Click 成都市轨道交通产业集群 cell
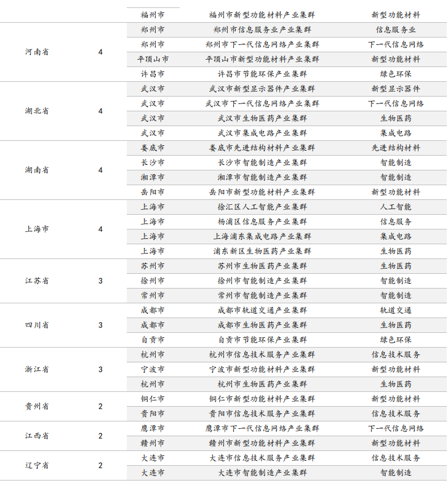Screen dimensions: 448x483 (x=262, y=311)
